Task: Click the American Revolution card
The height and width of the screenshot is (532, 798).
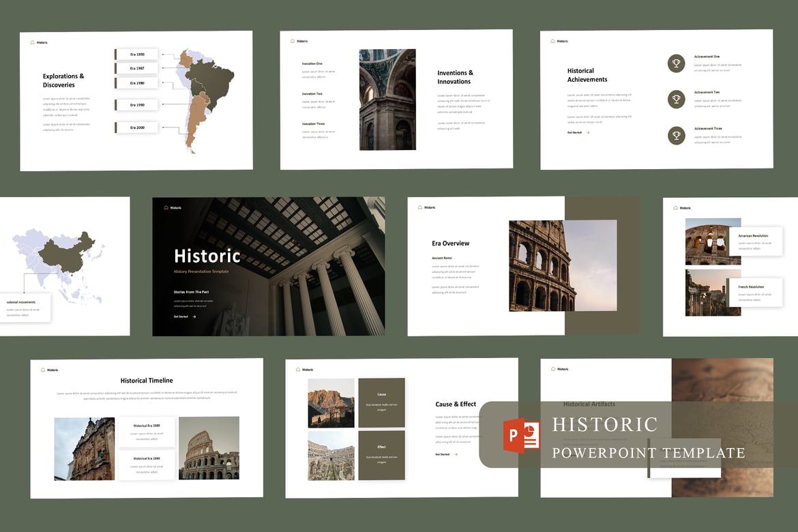Action: coord(755,241)
